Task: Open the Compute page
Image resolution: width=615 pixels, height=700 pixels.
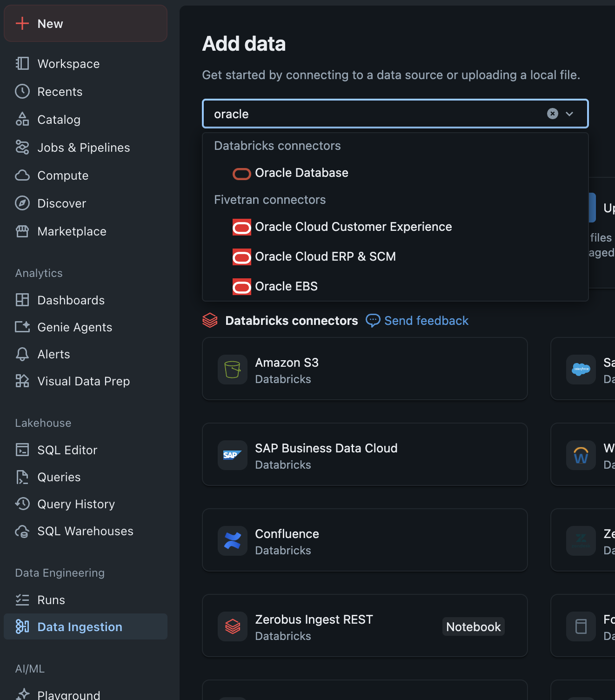Action: tap(86, 175)
